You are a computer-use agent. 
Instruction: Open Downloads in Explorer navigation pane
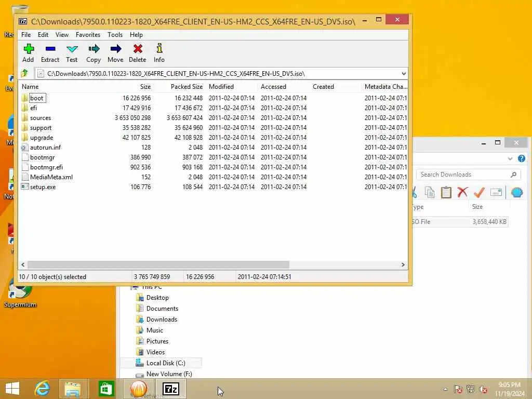tap(162, 320)
